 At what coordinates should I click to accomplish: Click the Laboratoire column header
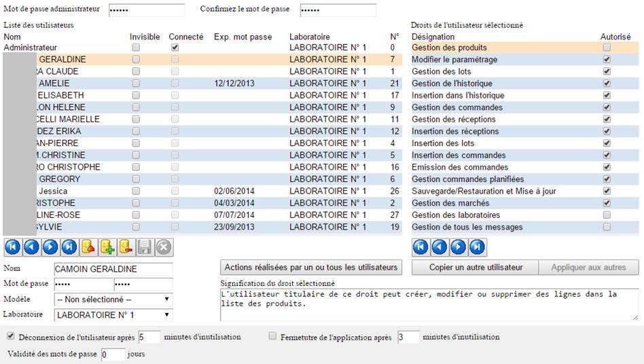tap(310, 37)
